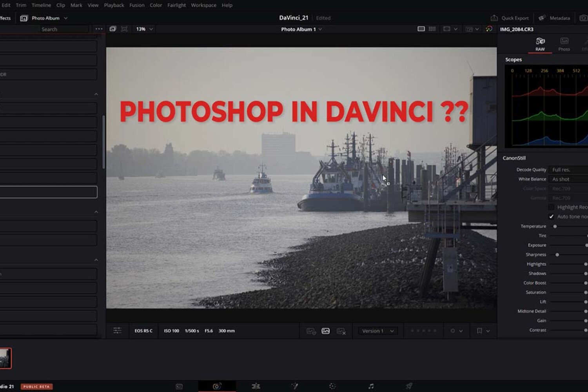This screenshot has width=588, height=392.
Task: Switch to the Photo tab
Action: pos(564,44)
